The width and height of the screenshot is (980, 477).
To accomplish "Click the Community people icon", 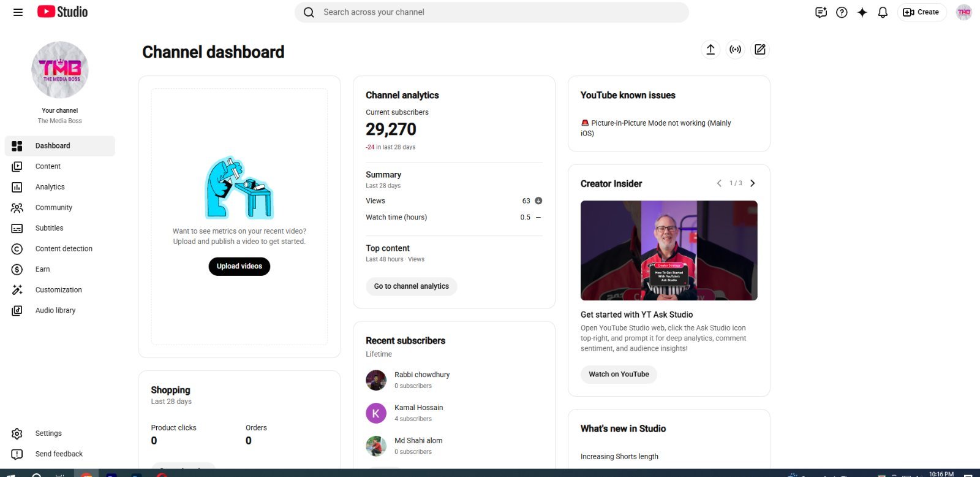I will click(x=17, y=208).
